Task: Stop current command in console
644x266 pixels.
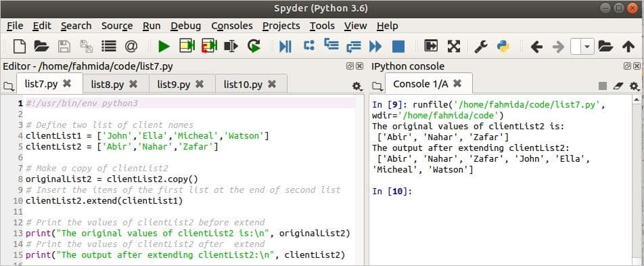Action: click(x=603, y=86)
